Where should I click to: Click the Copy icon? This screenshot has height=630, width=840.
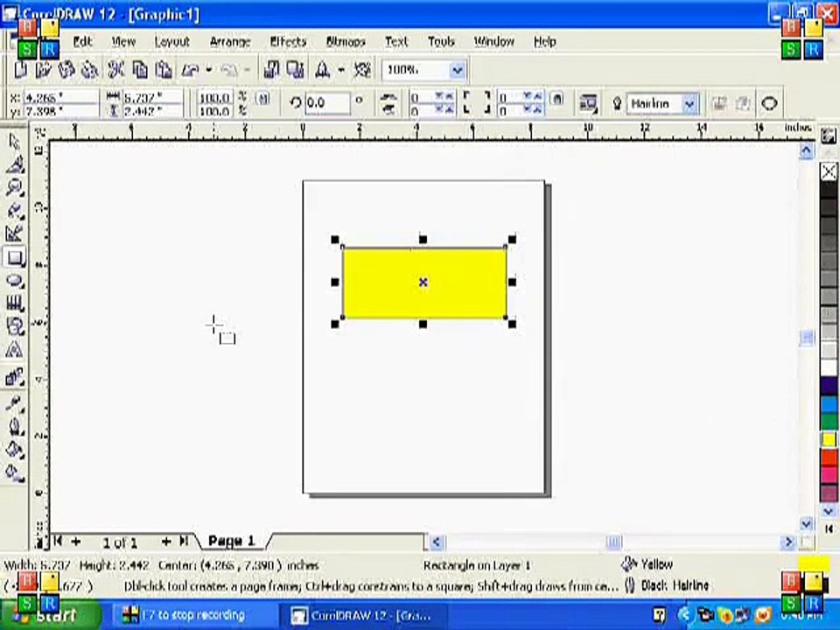[x=140, y=70]
